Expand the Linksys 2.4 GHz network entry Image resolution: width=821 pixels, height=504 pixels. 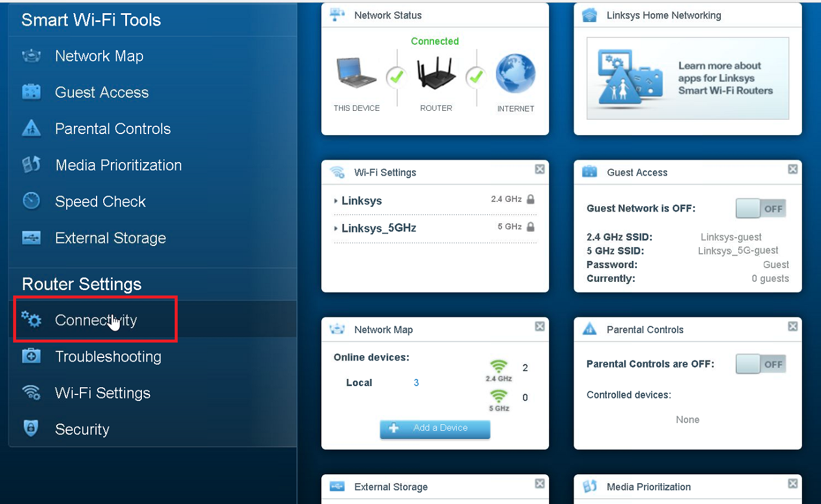361,201
